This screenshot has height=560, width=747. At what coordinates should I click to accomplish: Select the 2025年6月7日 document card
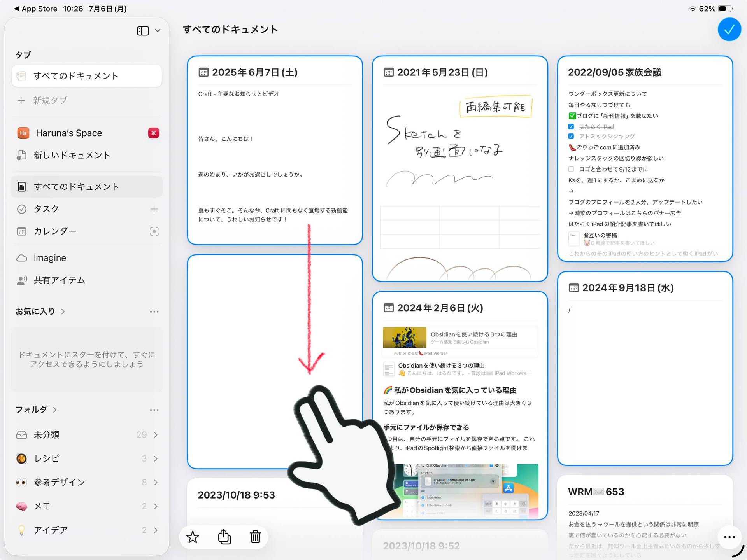pyautogui.click(x=275, y=150)
